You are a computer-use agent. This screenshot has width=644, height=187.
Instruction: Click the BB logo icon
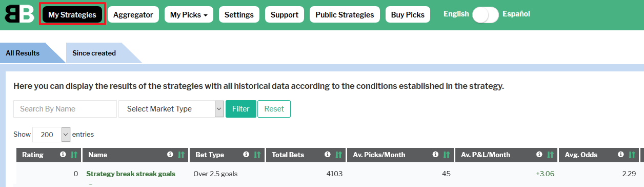[19, 14]
